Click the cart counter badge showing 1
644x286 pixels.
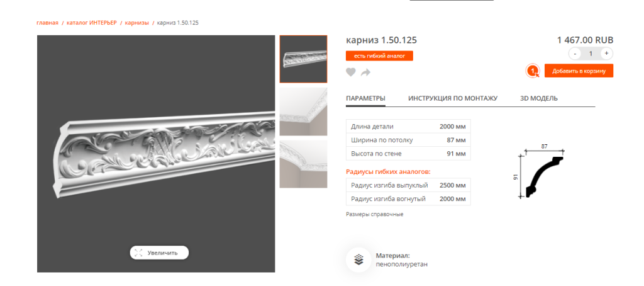(533, 71)
